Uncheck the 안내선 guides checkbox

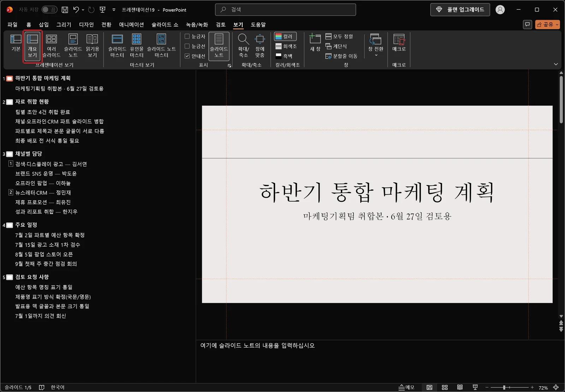(187, 56)
